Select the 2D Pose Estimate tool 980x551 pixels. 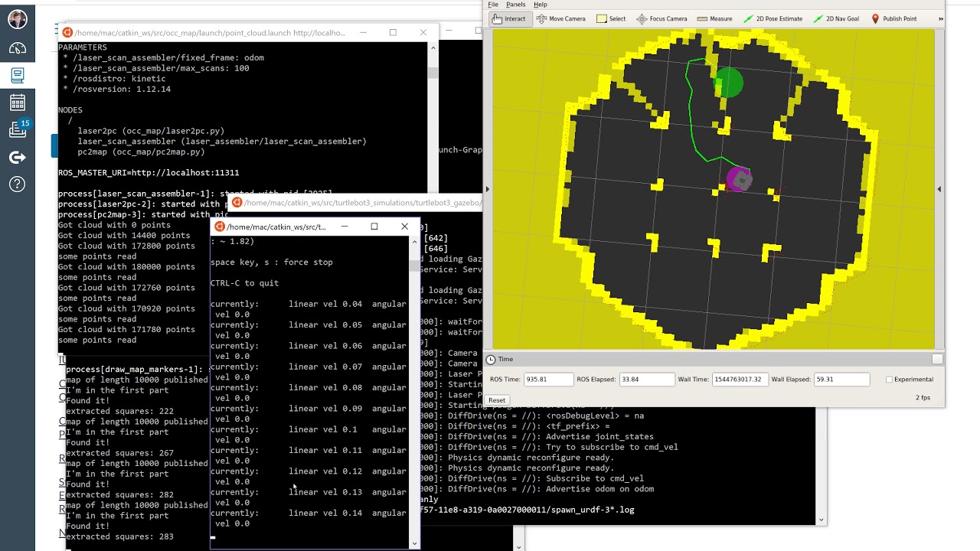click(773, 18)
